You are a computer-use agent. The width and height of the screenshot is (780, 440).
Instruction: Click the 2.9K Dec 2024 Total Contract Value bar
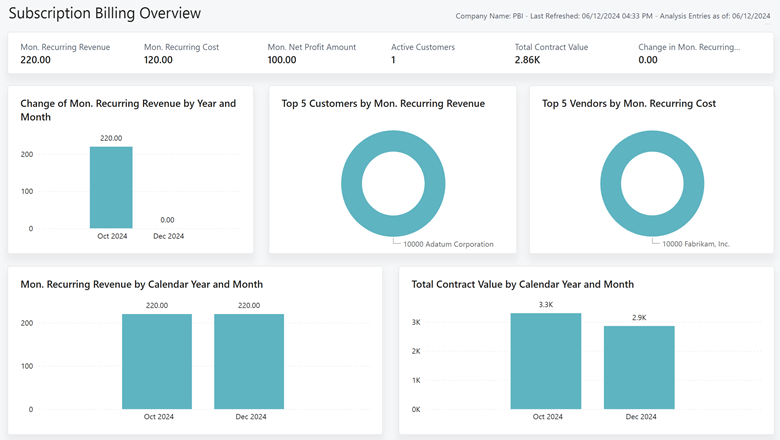tap(639, 367)
